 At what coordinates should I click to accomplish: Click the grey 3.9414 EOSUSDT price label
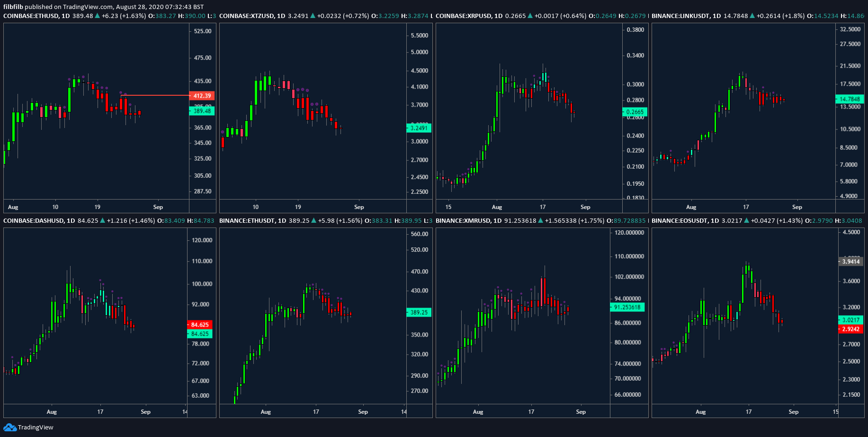click(x=851, y=261)
